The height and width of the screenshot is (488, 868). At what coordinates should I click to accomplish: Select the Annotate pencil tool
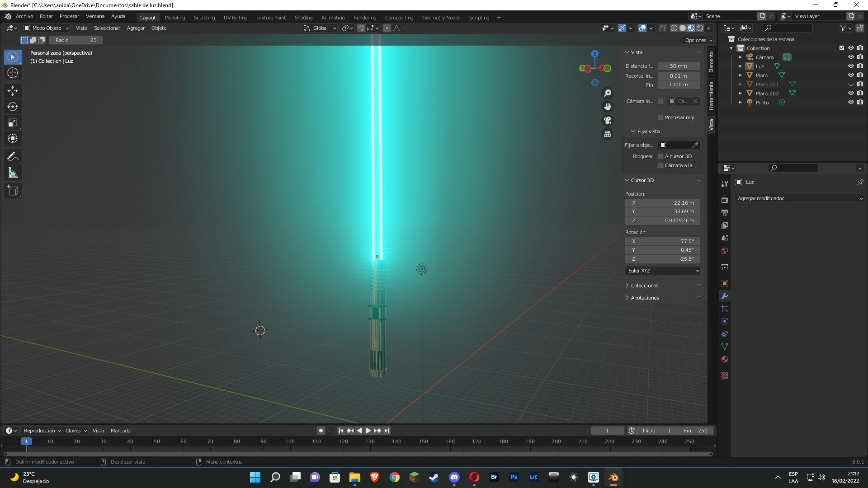13,157
